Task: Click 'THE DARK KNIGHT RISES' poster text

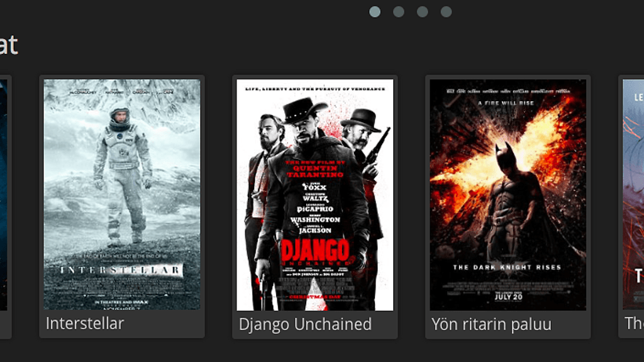Action: (x=508, y=267)
